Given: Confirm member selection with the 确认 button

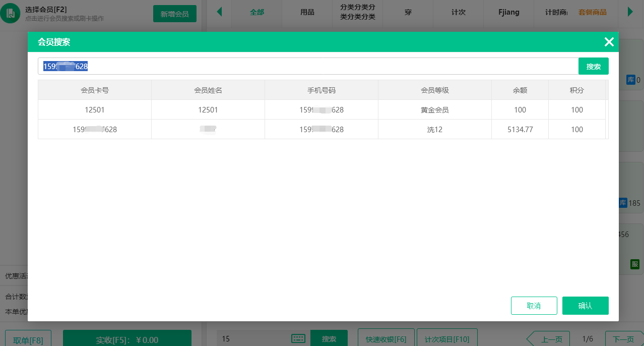Looking at the screenshot, I should coord(585,305).
